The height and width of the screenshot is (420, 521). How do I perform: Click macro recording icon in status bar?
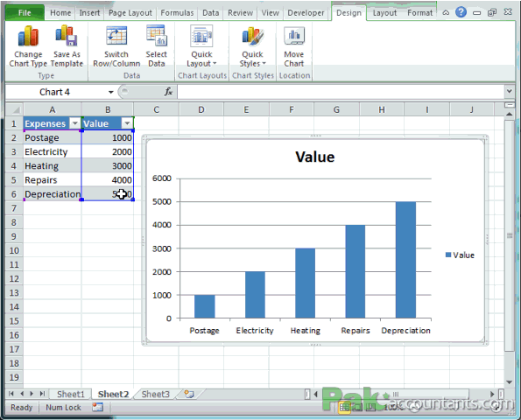pyautogui.click(x=98, y=407)
